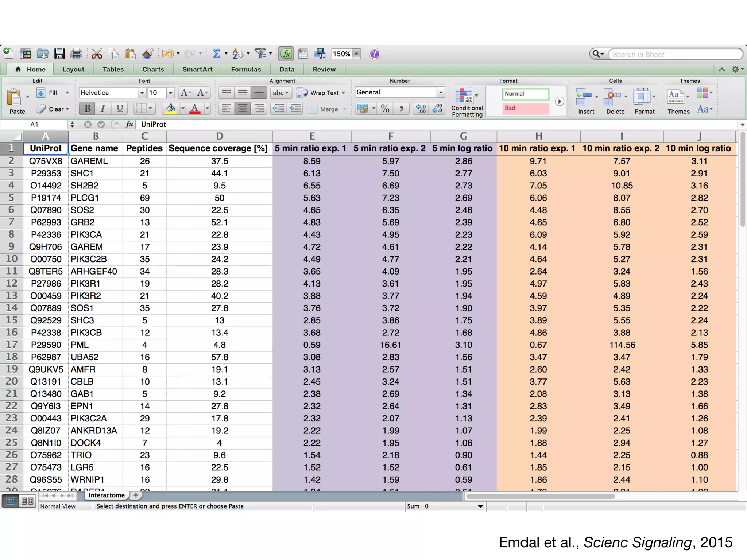The width and height of the screenshot is (747, 560).
Task: Toggle Italic formatting button
Action: pyautogui.click(x=103, y=108)
